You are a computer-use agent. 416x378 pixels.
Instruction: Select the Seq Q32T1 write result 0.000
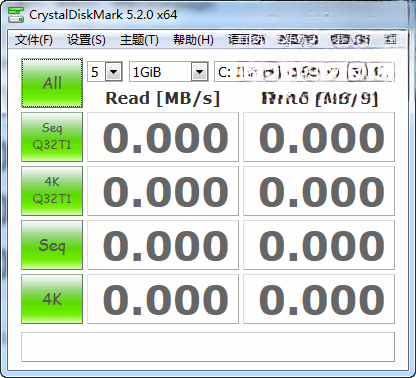tap(319, 137)
